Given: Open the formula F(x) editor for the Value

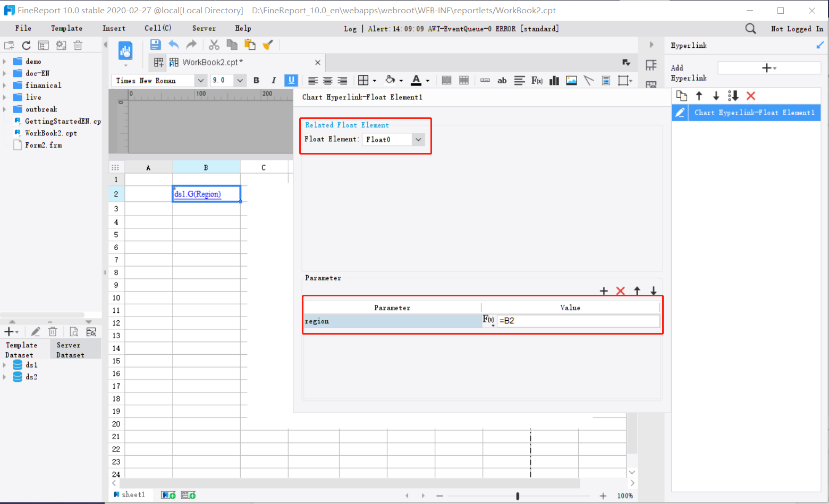Looking at the screenshot, I should (488, 320).
